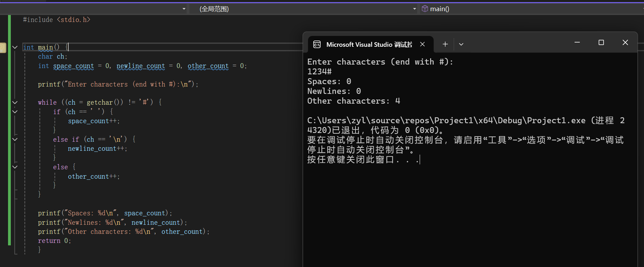
Task: Click console input line '1234#'
Action: 320,72
